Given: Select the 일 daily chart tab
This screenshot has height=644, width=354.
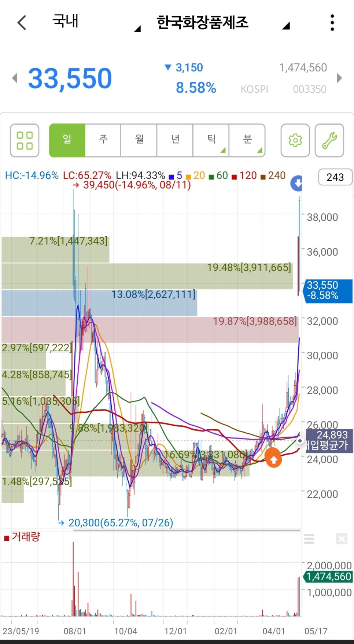Looking at the screenshot, I should pyautogui.click(x=67, y=141).
